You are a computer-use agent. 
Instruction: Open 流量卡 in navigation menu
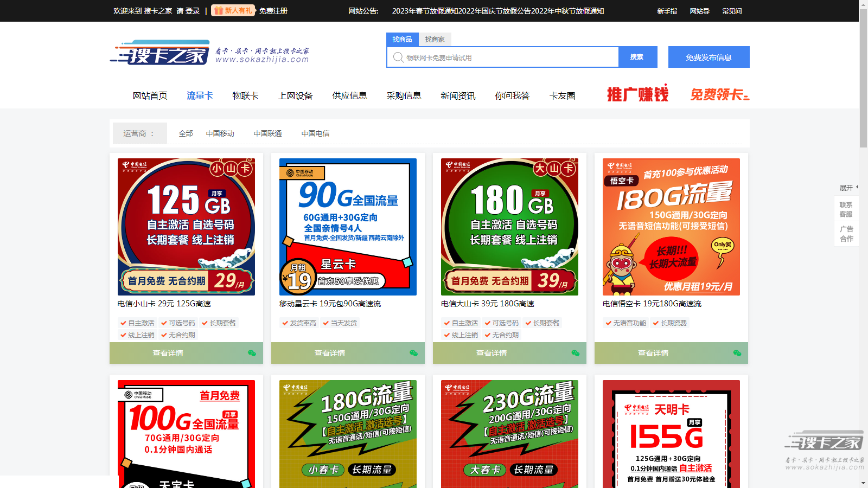[x=200, y=95]
